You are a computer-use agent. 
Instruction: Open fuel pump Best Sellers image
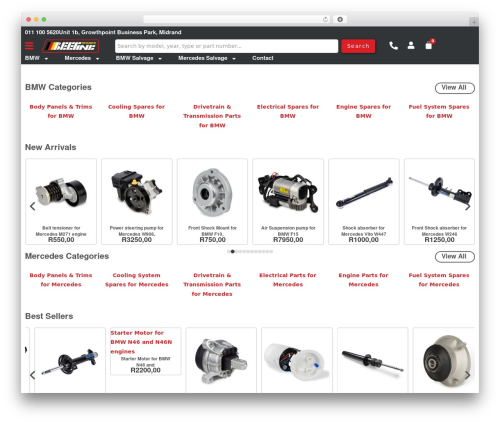[296, 362]
